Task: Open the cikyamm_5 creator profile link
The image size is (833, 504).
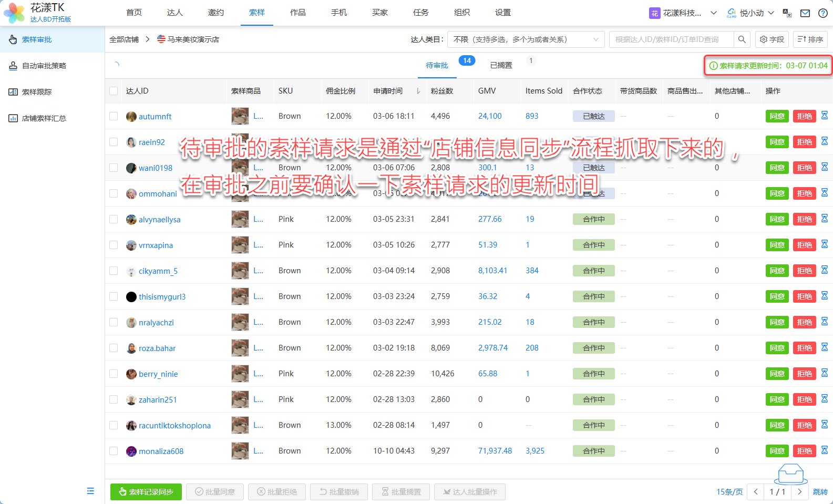Action: (158, 271)
